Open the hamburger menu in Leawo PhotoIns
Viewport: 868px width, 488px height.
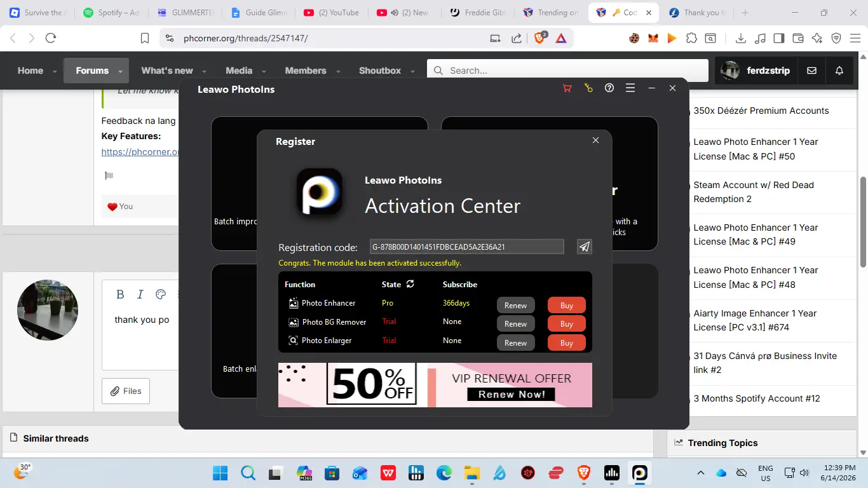coord(630,88)
